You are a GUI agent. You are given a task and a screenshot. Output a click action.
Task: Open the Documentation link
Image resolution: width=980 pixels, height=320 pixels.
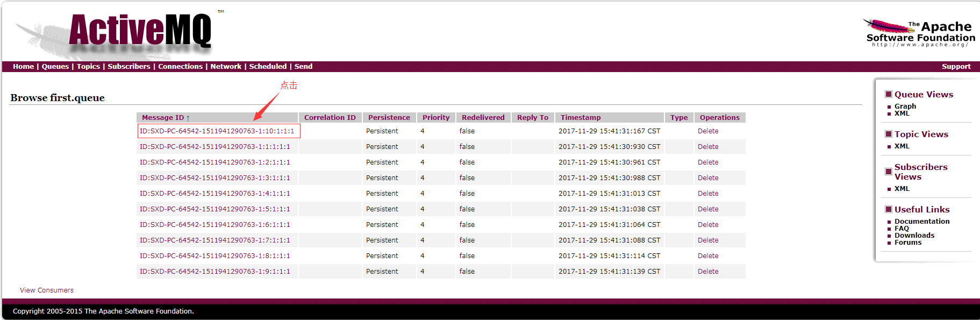pyautogui.click(x=922, y=221)
